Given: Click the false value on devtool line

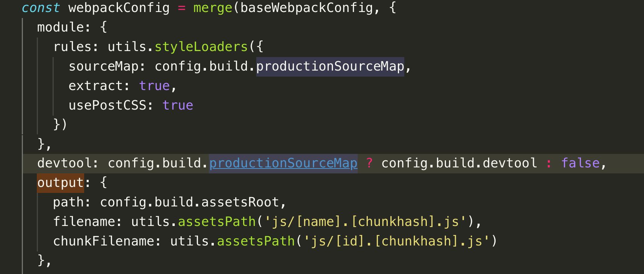Looking at the screenshot, I should 581,163.
